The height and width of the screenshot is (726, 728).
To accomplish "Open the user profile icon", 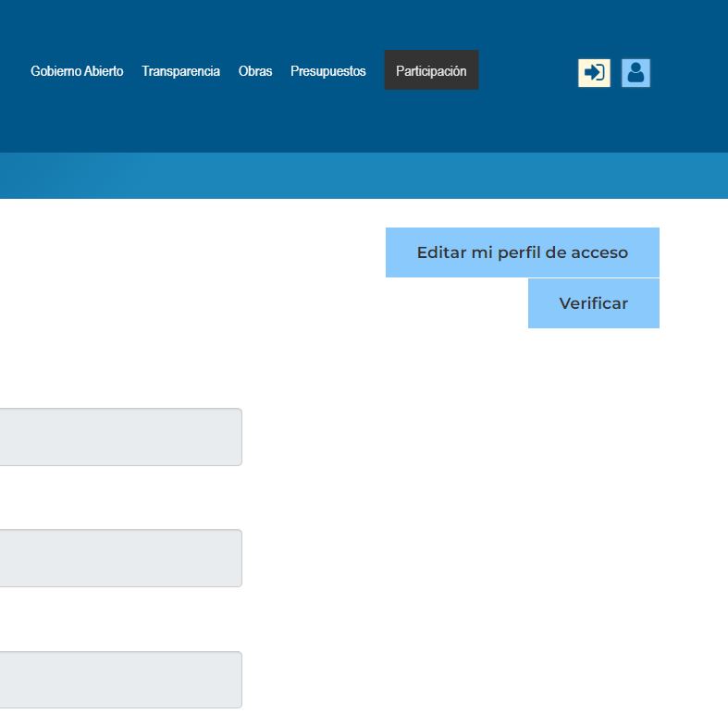I will click(635, 72).
